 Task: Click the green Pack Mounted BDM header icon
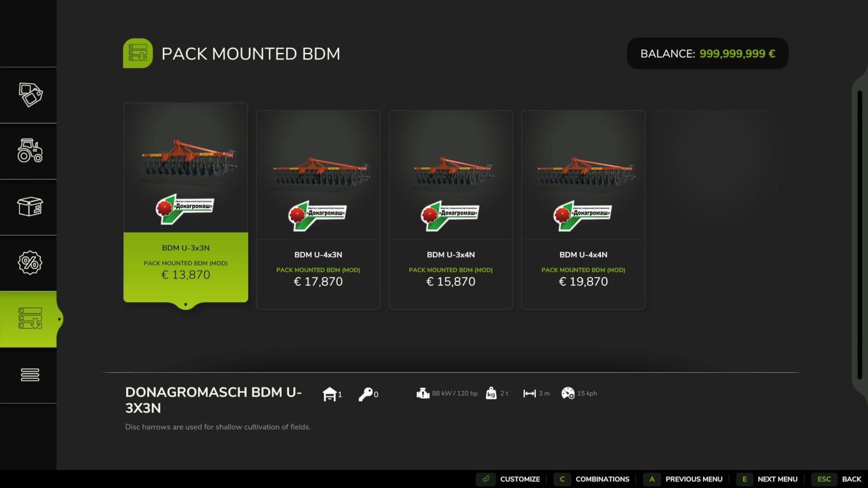(x=138, y=53)
